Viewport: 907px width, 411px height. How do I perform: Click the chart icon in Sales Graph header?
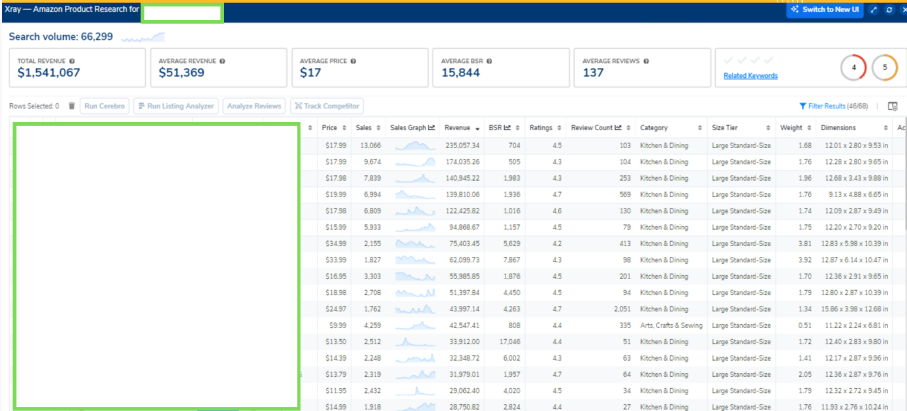431,127
